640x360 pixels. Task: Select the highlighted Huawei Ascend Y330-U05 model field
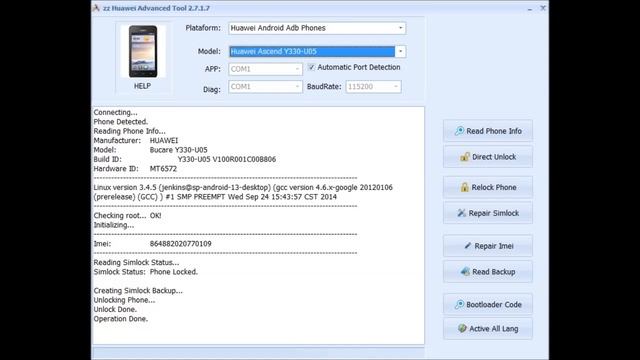312,51
